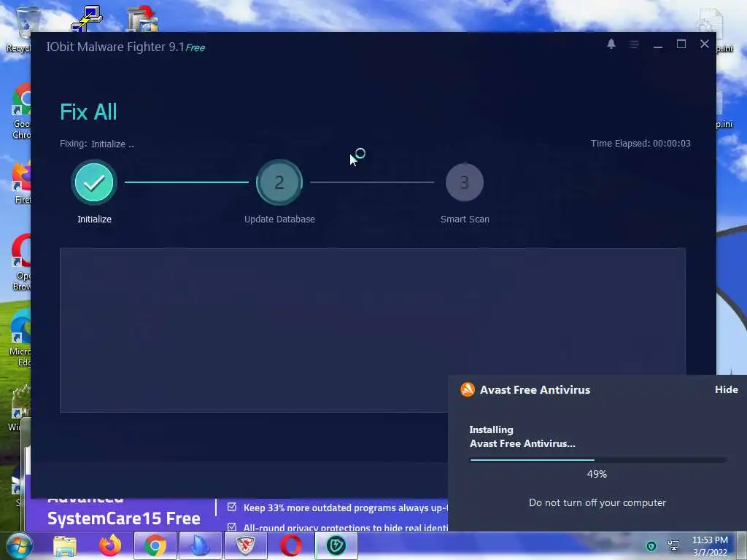Click the 49% installation percentage text
This screenshot has height=560, width=747.
(597, 474)
